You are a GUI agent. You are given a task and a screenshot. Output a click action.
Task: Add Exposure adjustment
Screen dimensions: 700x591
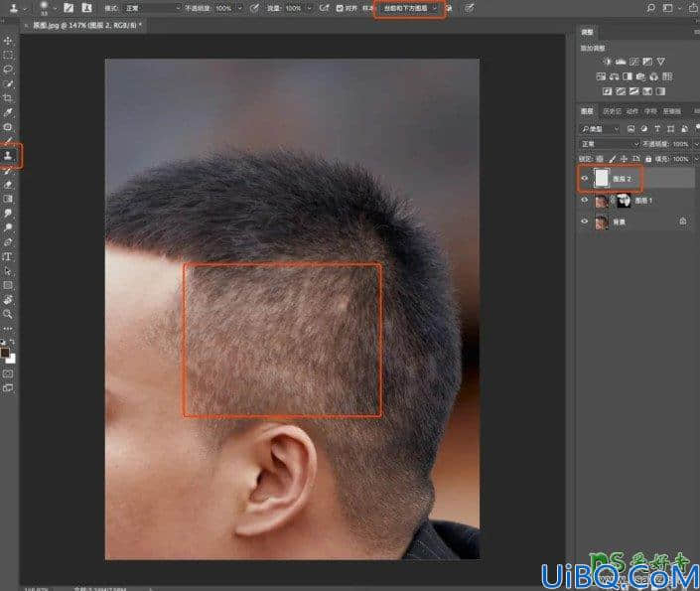(647, 62)
